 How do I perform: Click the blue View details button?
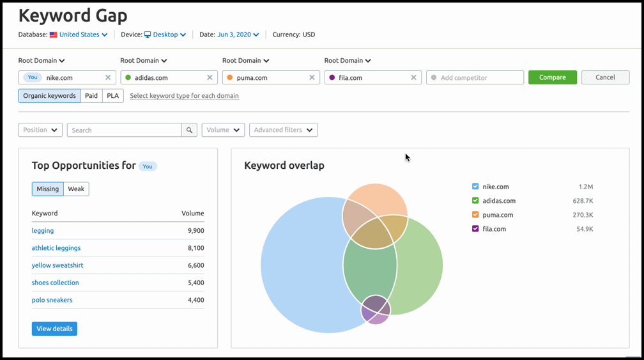coord(54,329)
